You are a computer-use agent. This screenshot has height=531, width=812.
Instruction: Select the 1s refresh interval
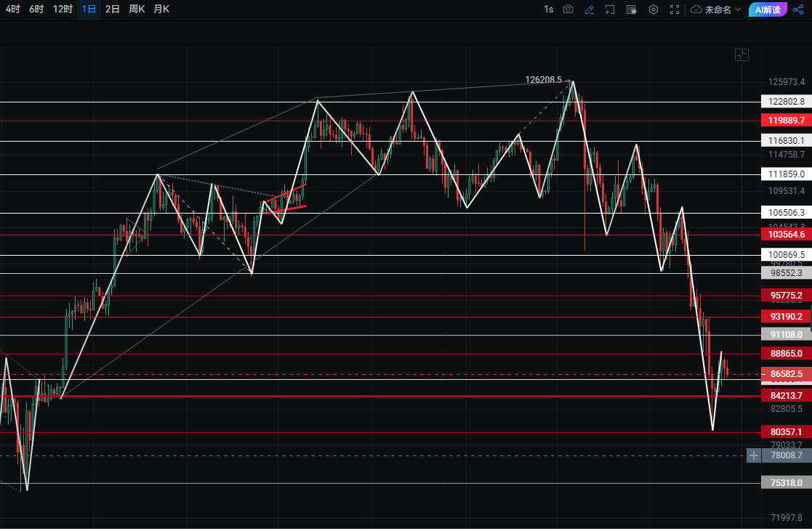(x=548, y=9)
